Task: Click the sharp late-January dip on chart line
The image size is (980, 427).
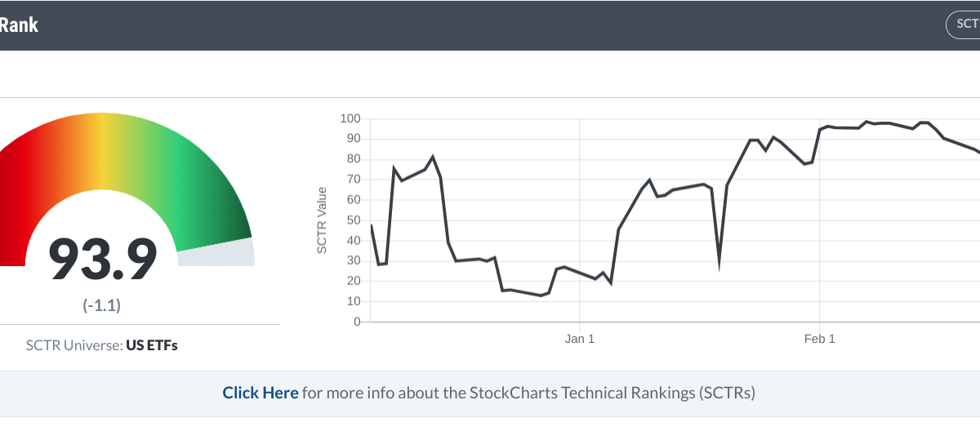Action: (719, 263)
